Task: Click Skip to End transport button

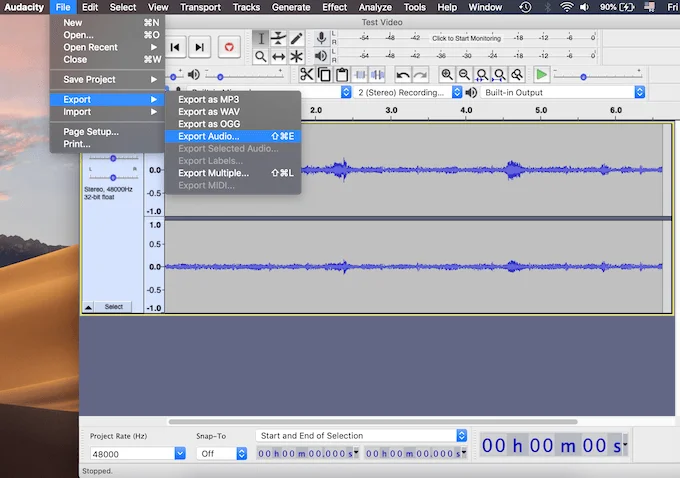Action: pos(199,47)
